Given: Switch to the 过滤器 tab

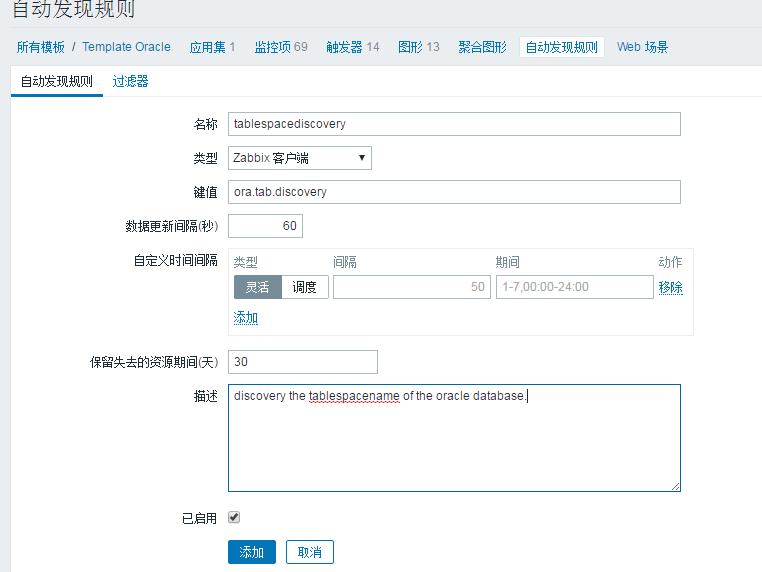Looking at the screenshot, I should pos(130,81).
